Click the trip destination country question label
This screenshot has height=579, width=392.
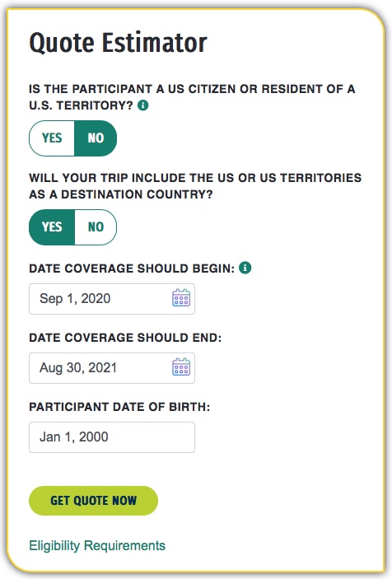[195, 186]
